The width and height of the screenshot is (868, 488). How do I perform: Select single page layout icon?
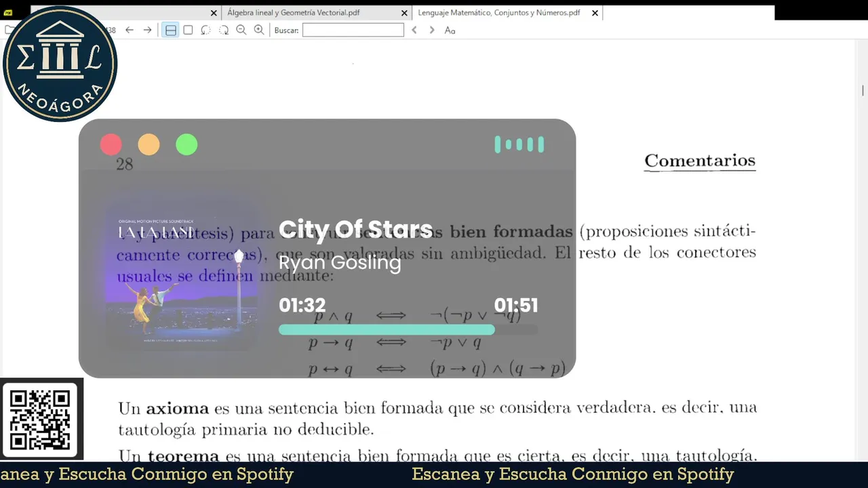[x=188, y=30]
